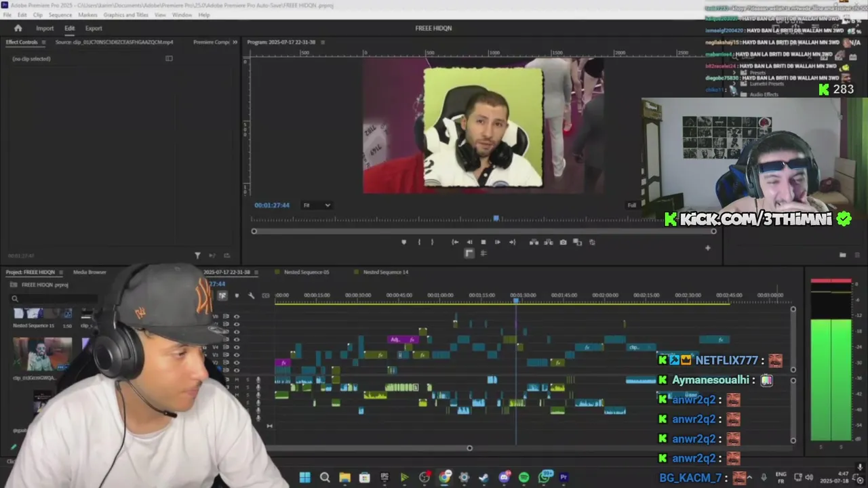
Task: Open the Nested Sequence 05 timeline tab
Action: (x=307, y=272)
